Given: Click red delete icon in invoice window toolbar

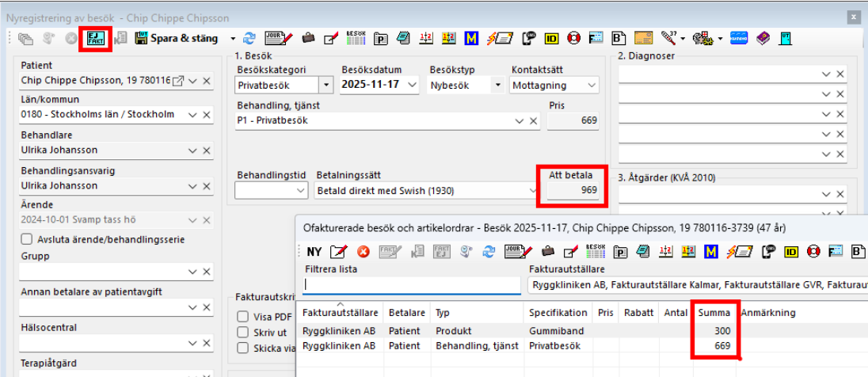Looking at the screenshot, I should coord(364,252).
